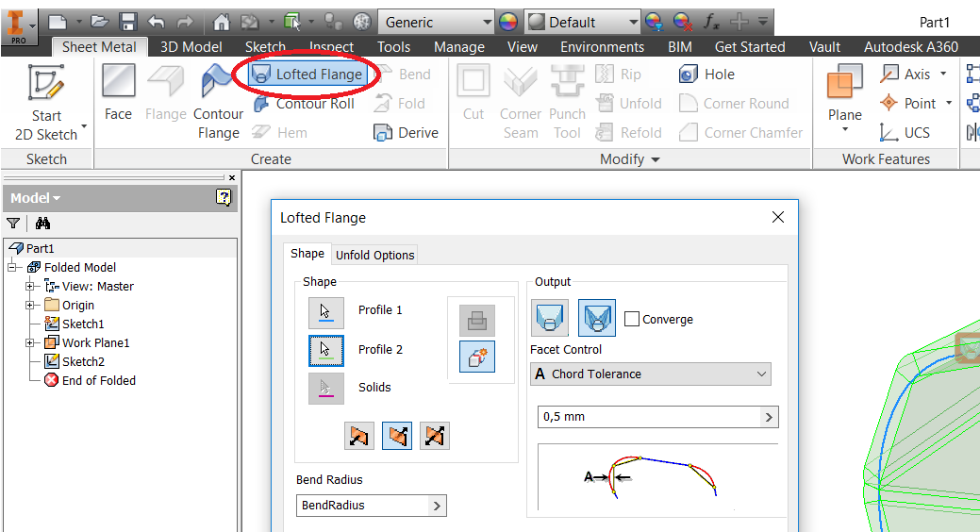Undo the last action

click(x=157, y=22)
